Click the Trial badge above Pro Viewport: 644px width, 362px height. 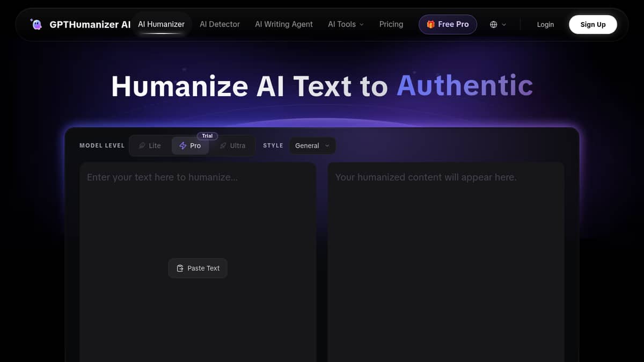pos(207,136)
